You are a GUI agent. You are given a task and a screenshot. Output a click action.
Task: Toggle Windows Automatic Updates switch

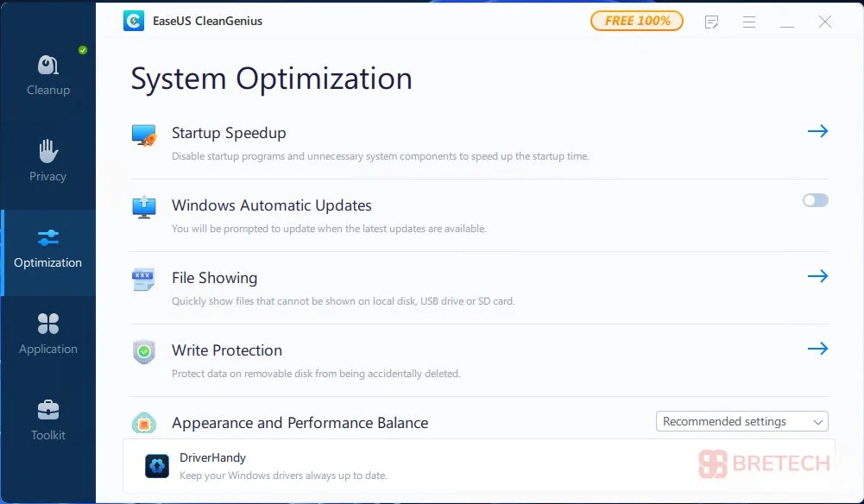[x=815, y=200]
